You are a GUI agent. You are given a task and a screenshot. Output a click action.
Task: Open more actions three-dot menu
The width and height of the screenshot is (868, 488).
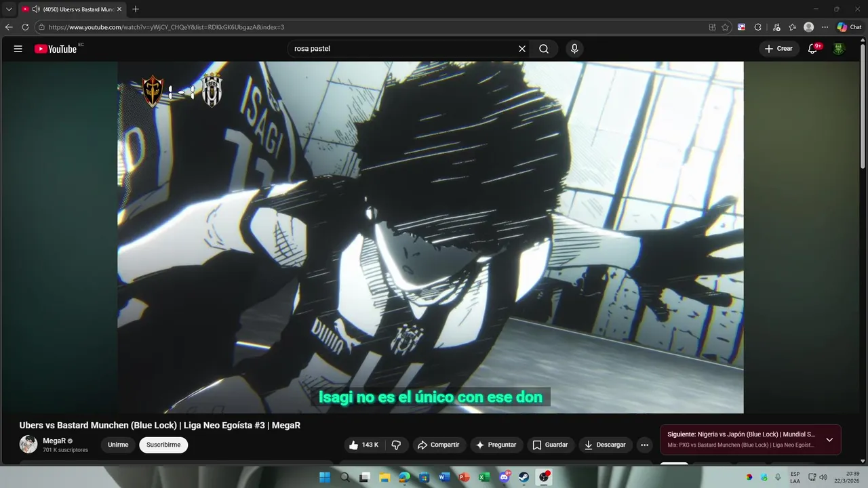tap(645, 445)
